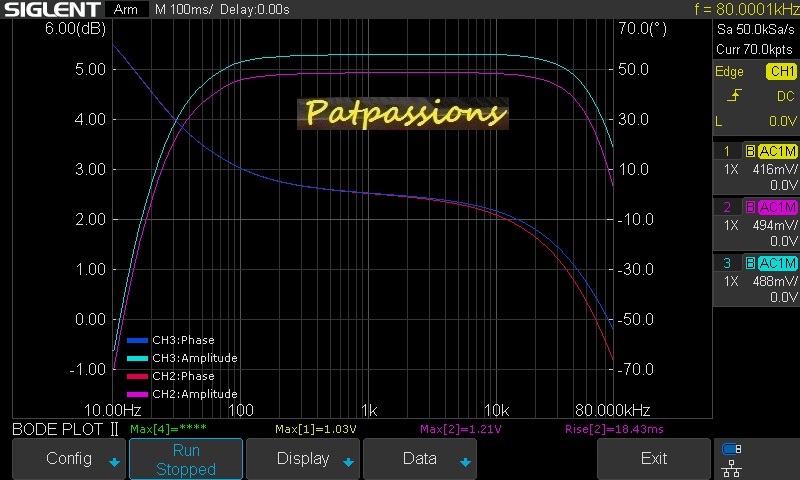Select channel 1 AC1M coupling badge
800x480 pixels.
[777, 151]
